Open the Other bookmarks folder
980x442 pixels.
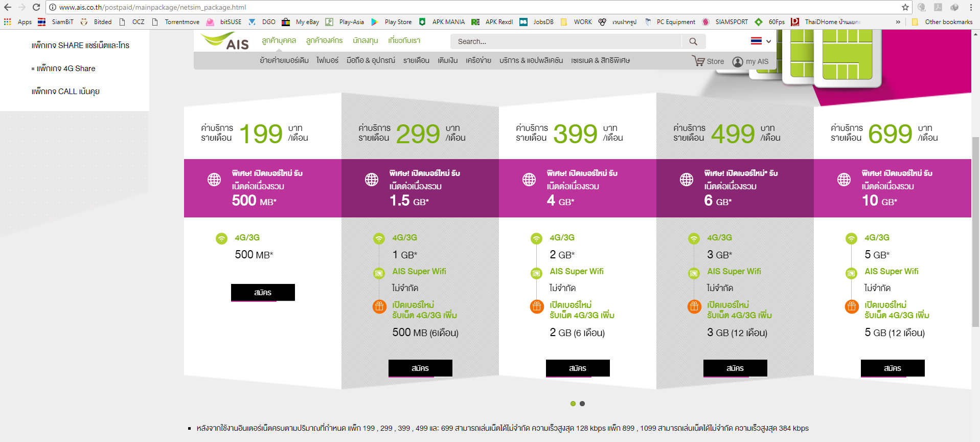pyautogui.click(x=943, y=22)
